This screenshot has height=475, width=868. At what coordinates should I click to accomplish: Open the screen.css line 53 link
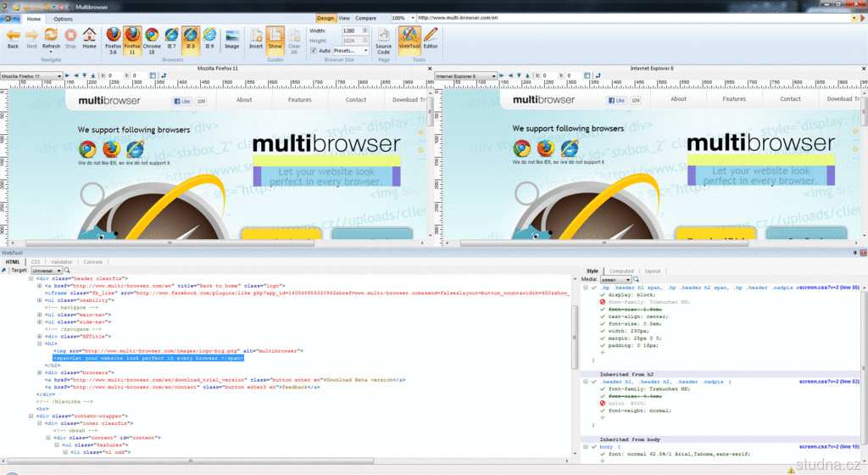point(829,382)
